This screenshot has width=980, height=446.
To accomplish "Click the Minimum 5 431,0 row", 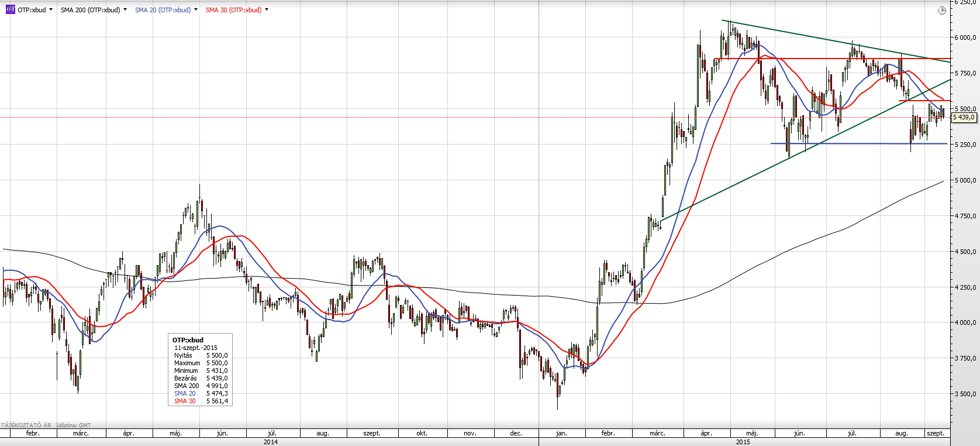I will [201, 370].
